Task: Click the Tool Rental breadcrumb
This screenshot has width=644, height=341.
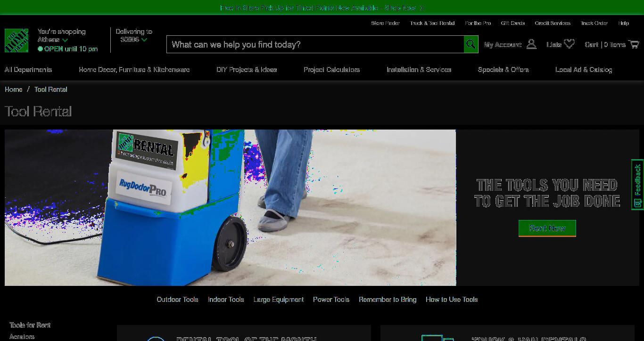Action: tap(51, 89)
